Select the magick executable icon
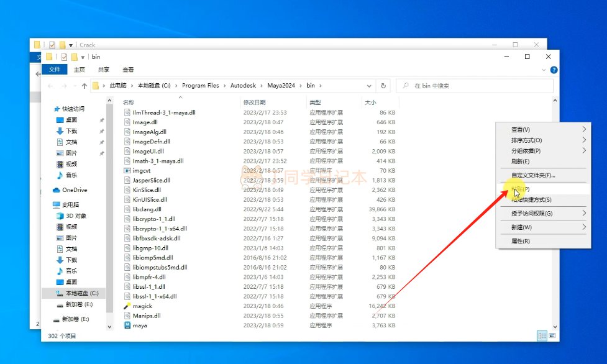The height and width of the screenshot is (364, 607). [x=127, y=306]
